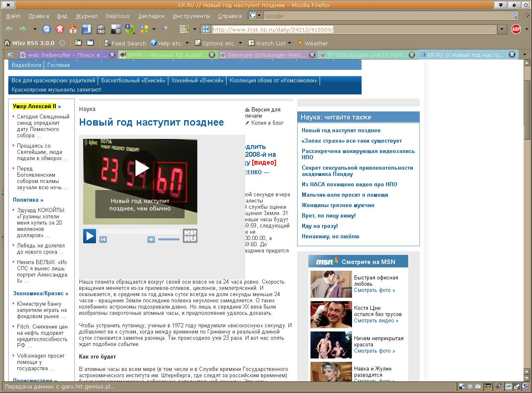Play the video with the blue play button
The width and height of the screenshot is (532, 393).
(89, 236)
